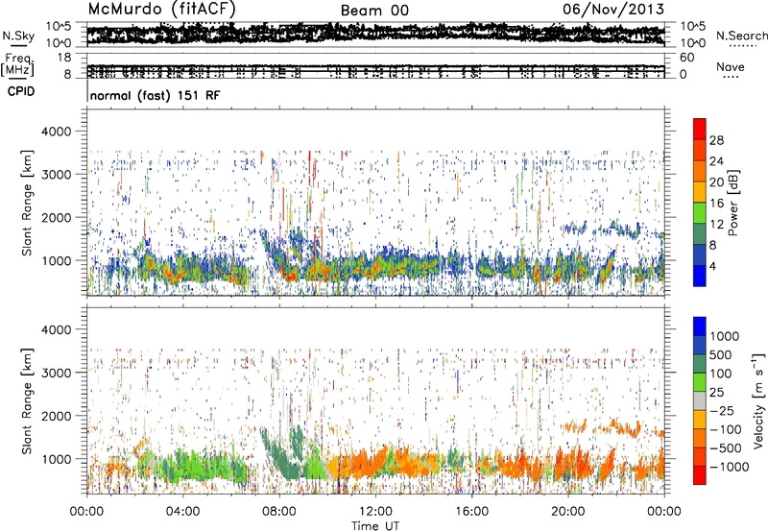Click the dotted line sample under Nave

point(732,77)
